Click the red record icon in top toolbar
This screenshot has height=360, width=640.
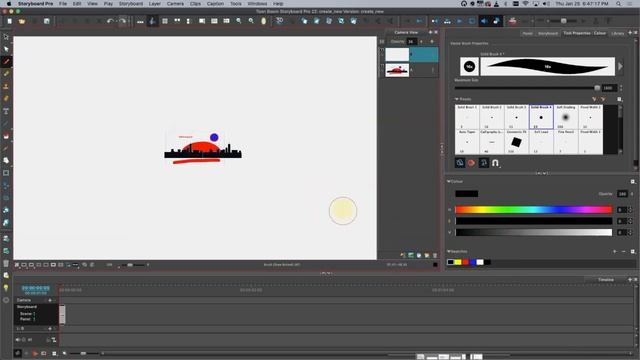point(512,21)
